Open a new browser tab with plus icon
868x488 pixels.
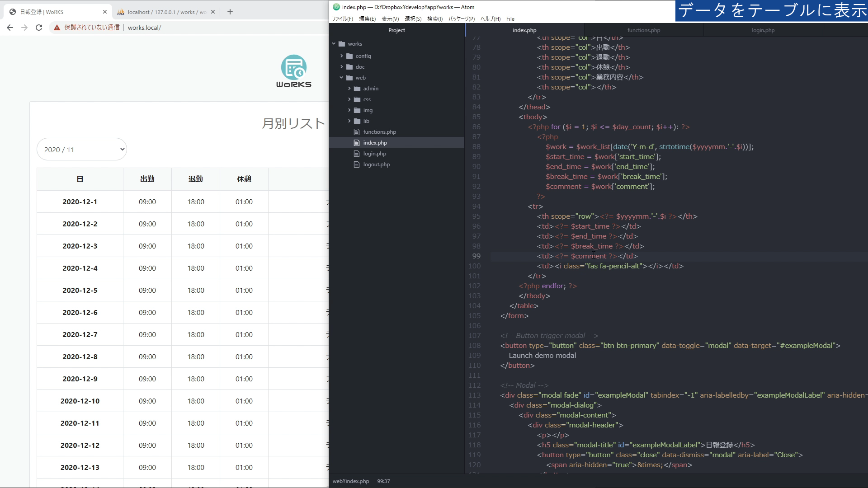(230, 12)
